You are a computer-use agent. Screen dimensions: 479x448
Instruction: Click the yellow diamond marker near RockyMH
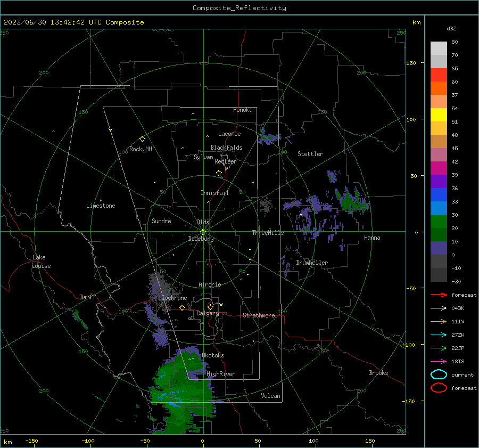[x=142, y=139]
